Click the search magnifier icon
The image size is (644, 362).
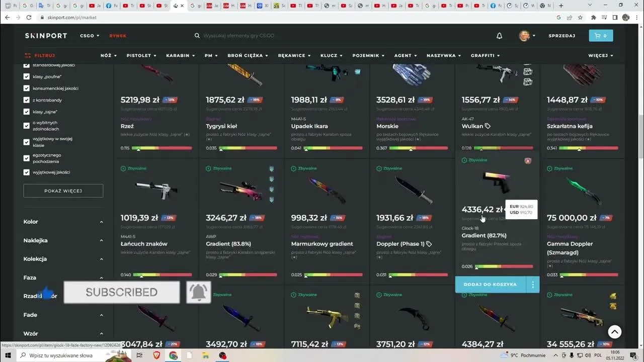(197, 36)
